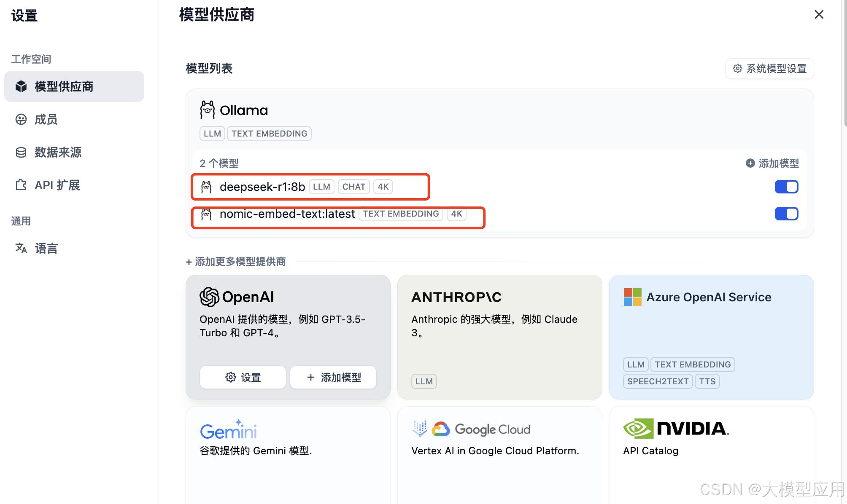Go to 数据来源 data source section
The width and height of the screenshot is (847, 504).
[x=57, y=152]
